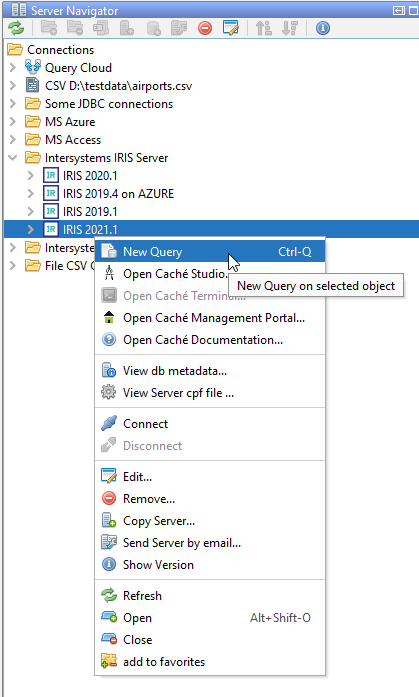Click the add server toolbar icon
The height and width of the screenshot is (697, 419).
[127, 28]
